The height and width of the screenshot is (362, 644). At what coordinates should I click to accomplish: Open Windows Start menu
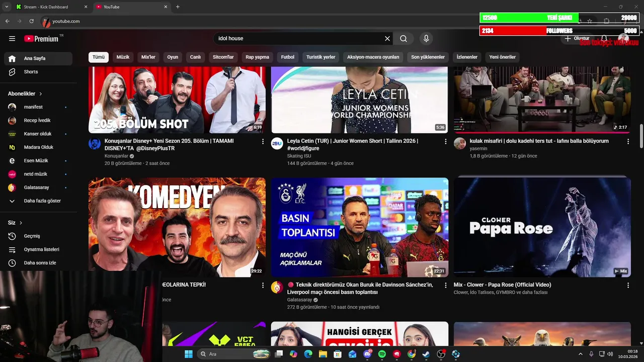click(188, 354)
